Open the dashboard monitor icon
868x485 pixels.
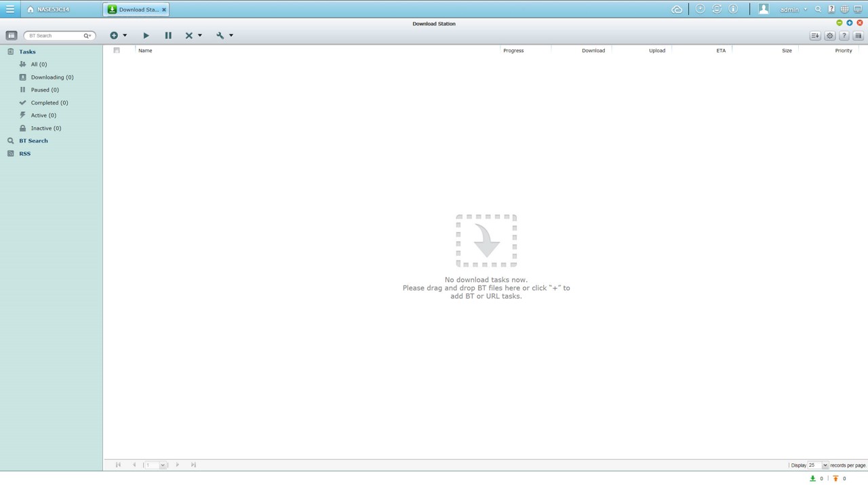(x=858, y=9)
